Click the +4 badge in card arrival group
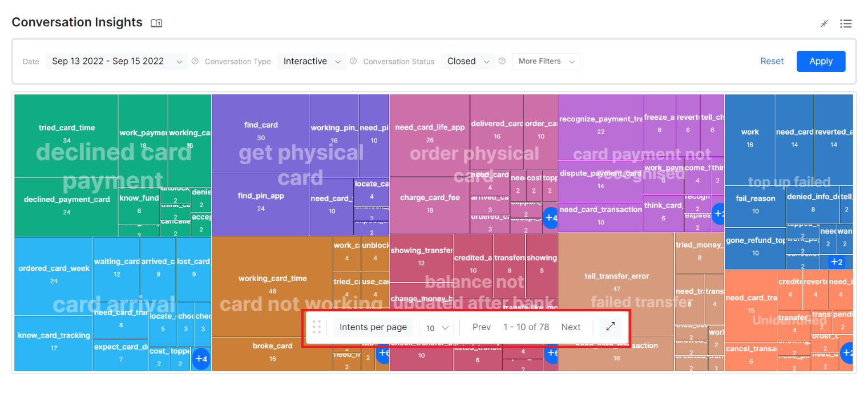 click(201, 359)
